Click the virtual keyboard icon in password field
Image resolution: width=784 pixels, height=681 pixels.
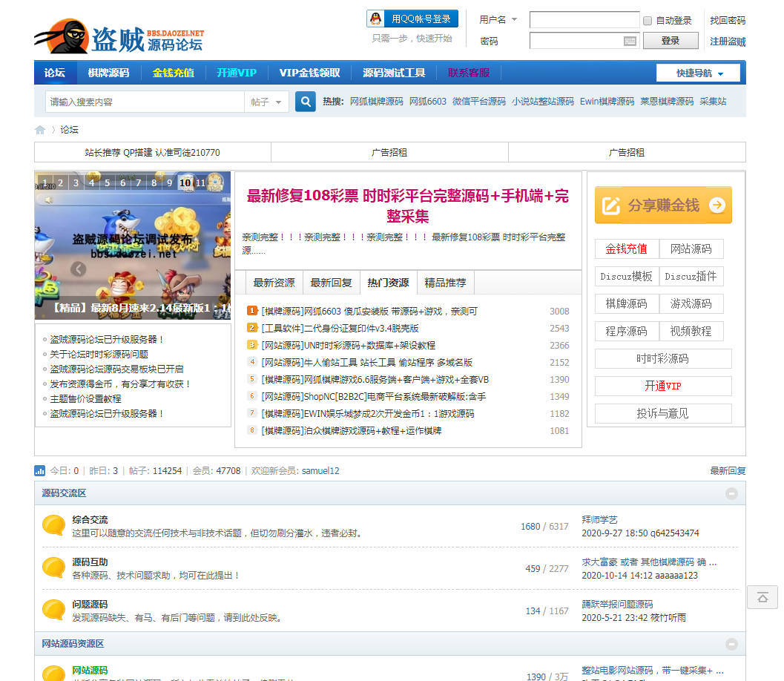(630, 41)
